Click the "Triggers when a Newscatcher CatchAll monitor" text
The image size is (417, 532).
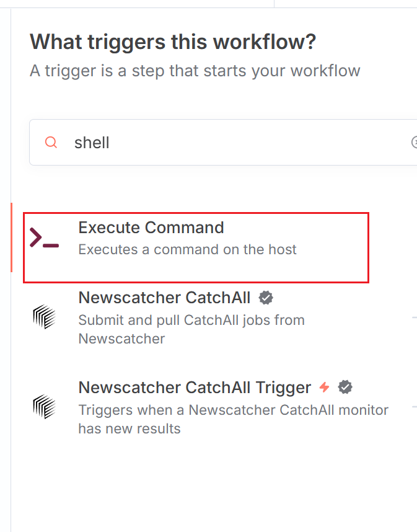tap(233, 410)
